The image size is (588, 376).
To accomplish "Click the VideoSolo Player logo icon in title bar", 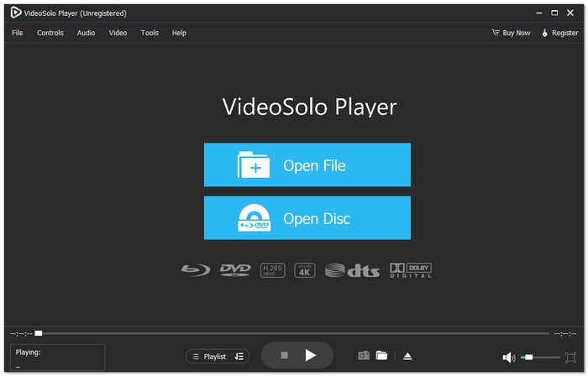I will click(x=16, y=13).
